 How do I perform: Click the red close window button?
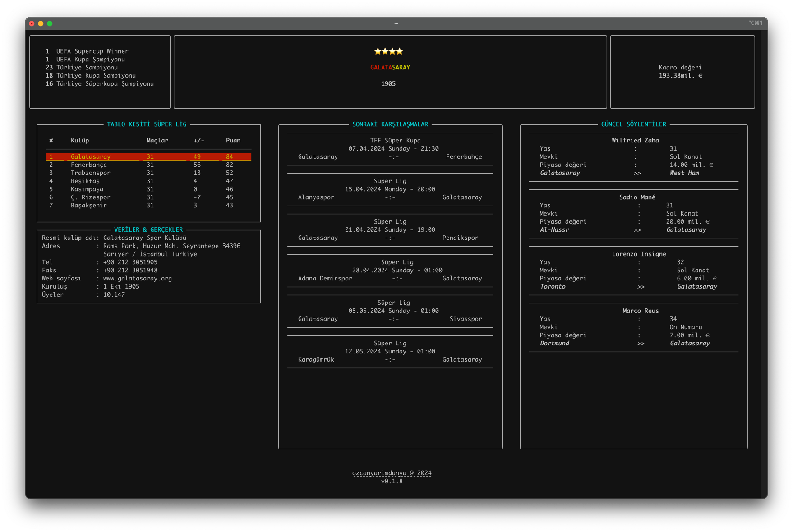point(32,23)
